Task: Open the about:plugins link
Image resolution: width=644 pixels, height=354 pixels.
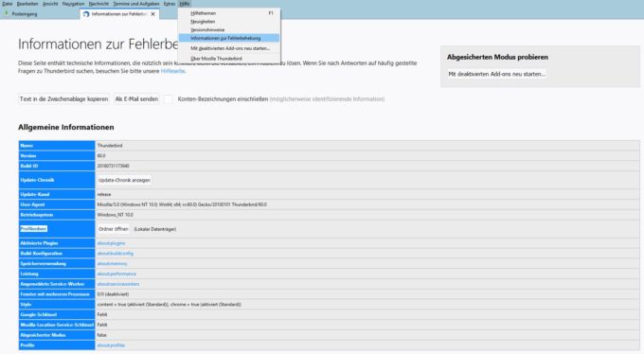Action: 112,243
